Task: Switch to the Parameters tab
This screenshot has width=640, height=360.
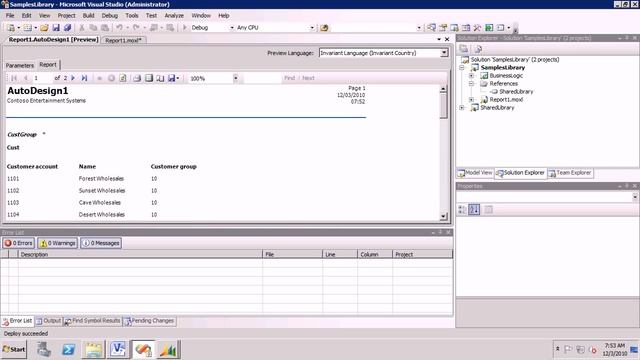Action: 19,65
